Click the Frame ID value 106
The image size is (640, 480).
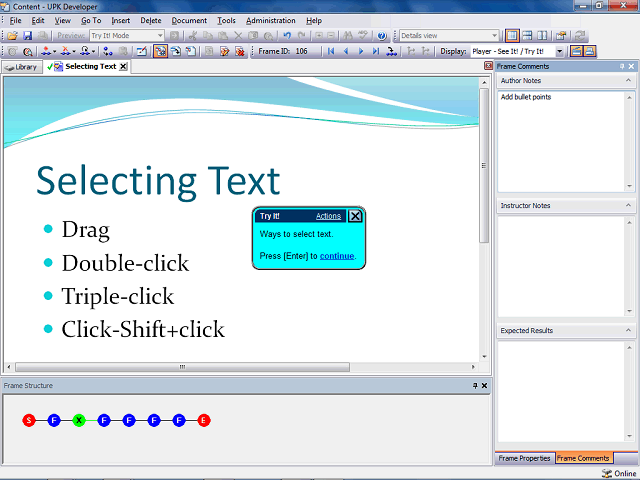[x=301, y=51]
